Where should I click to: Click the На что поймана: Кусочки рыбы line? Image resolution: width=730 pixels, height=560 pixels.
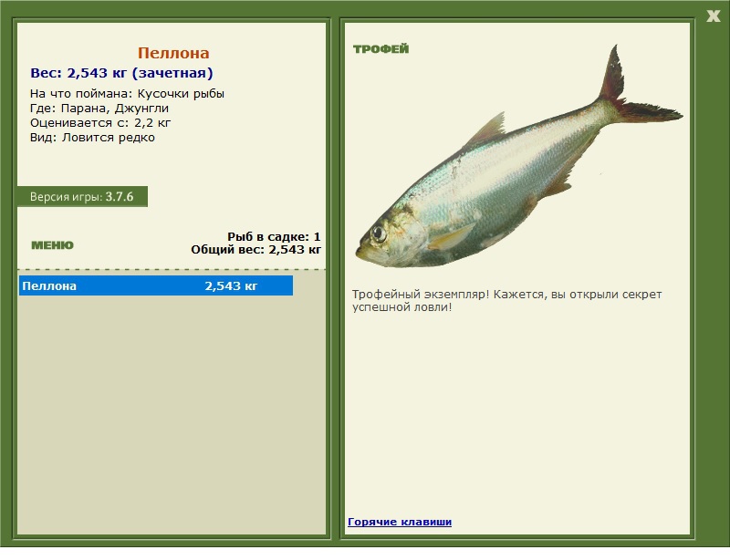click(x=127, y=94)
